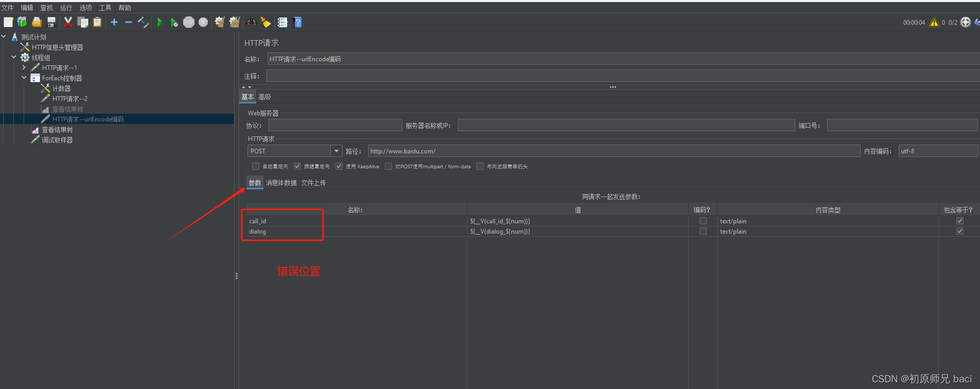Screen dimensions: 980x389
Task: Select the 参数 tab
Action: pyautogui.click(x=255, y=183)
